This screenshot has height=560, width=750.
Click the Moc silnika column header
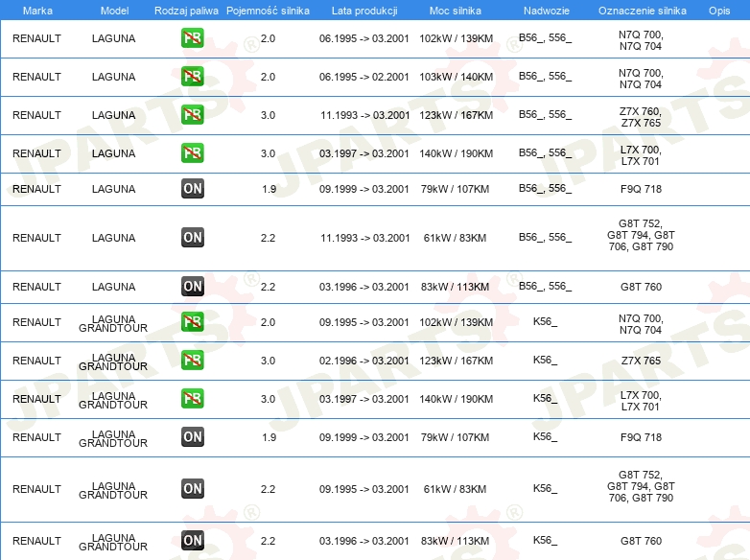click(x=456, y=11)
